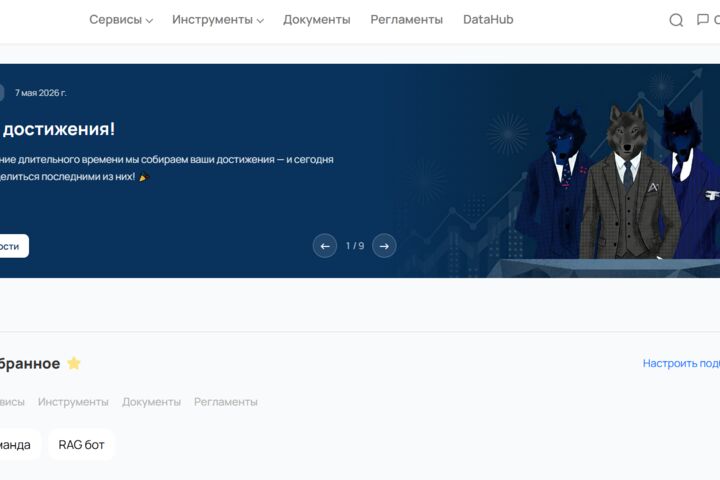Switch to Документы tab in favorites
Image resolution: width=720 pixels, height=480 pixels.
[x=151, y=402]
